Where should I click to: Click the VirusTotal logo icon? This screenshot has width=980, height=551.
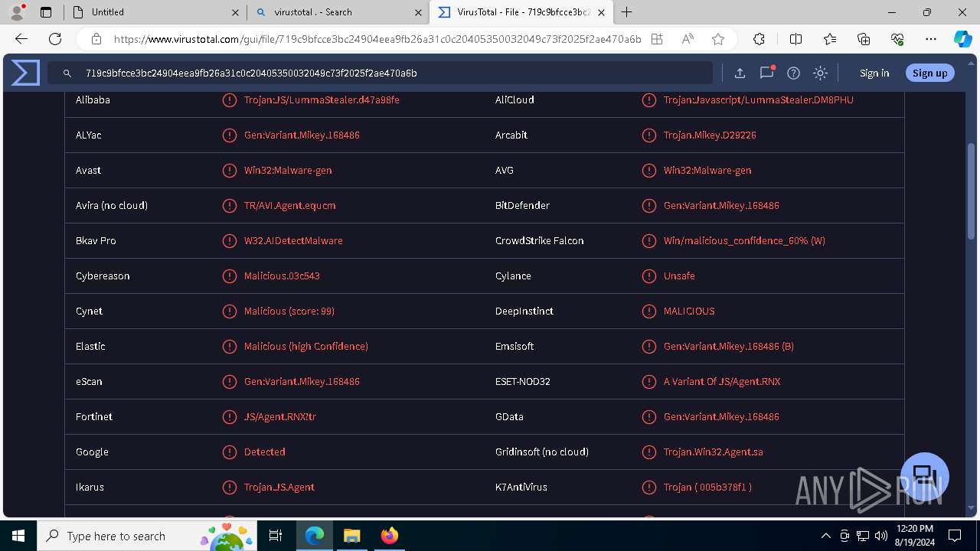(x=24, y=73)
